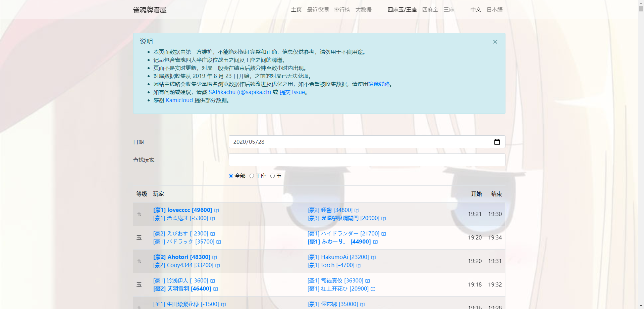The width and height of the screenshot is (644, 309).
Task: Open replay icon next to 铃浅伊人 [-3600]
Action: (213, 281)
